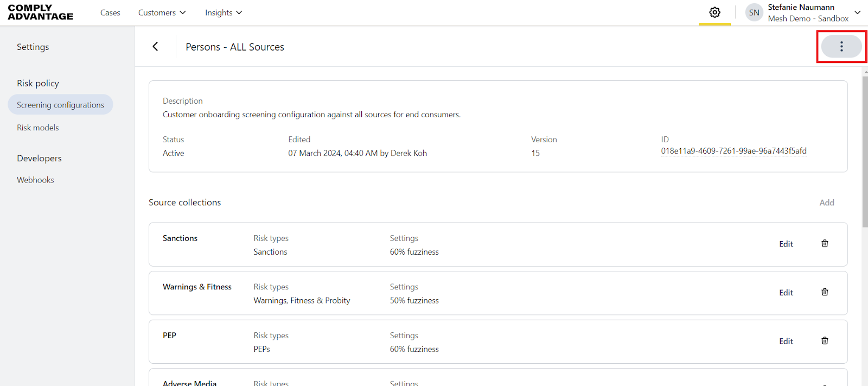Viewport: 868px width, 386px height.
Task: Delete the Sanctions source collection
Action: click(x=825, y=244)
